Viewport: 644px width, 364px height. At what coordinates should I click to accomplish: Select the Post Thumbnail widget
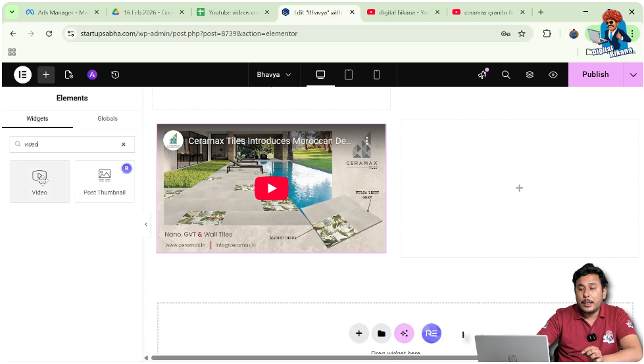105,182
